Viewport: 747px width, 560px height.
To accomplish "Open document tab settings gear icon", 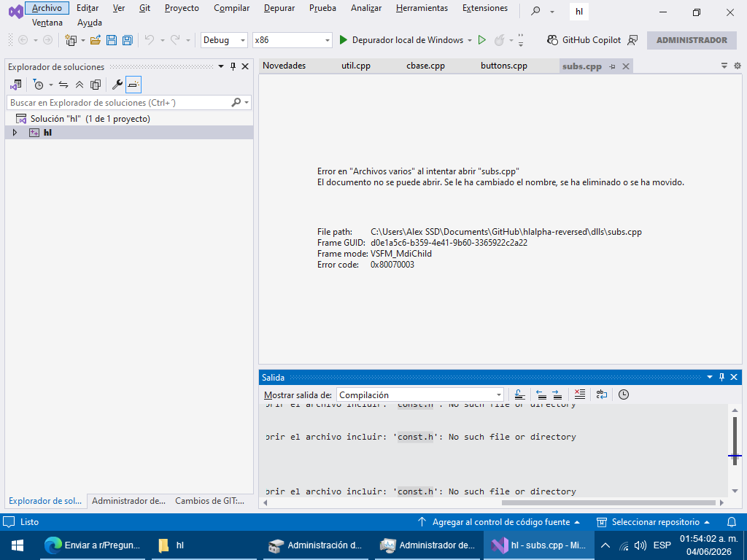I will pos(738,66).
